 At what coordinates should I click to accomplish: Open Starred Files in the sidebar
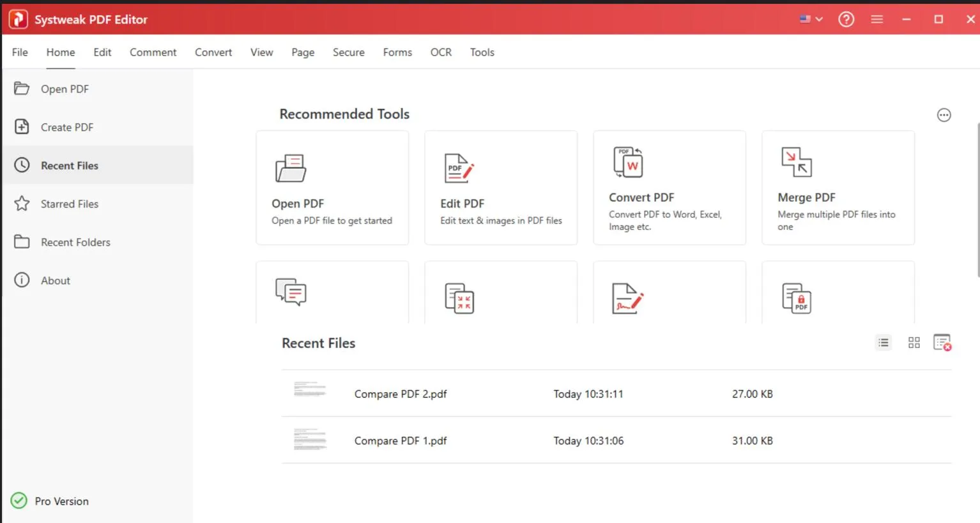pos(69,204)
